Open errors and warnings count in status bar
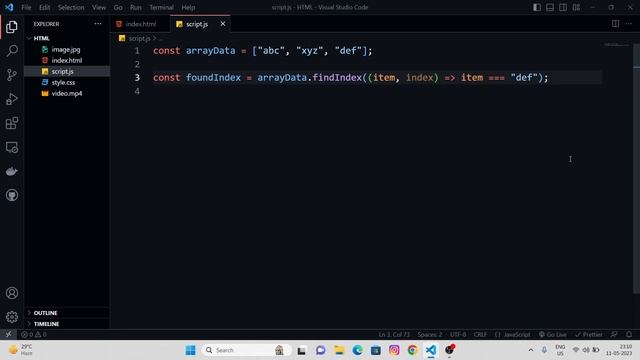640x360 pixels. pos(34,334)
